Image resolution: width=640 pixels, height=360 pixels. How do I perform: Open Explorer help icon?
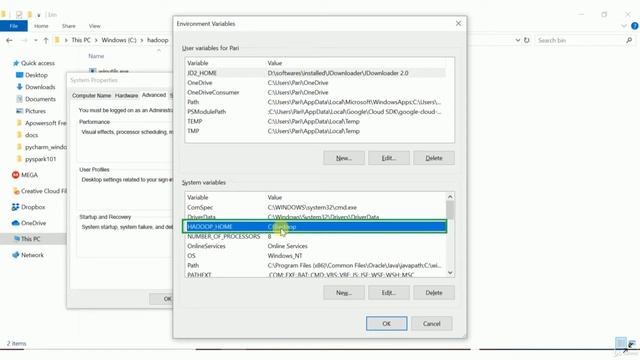(x=635, y=26)
